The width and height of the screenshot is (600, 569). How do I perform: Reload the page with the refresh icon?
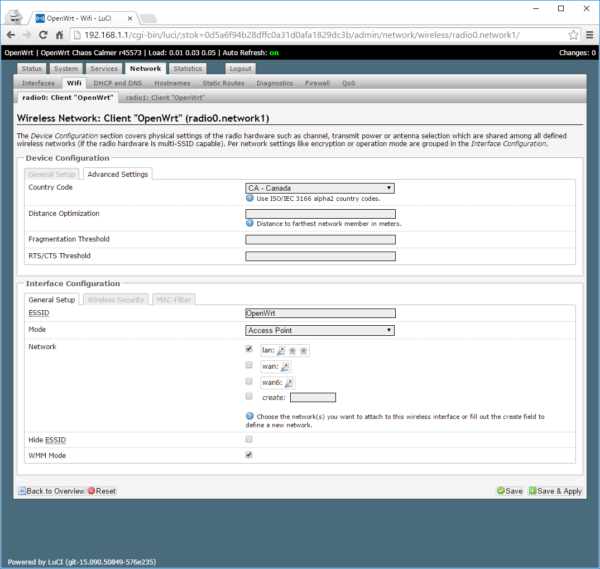pos(56,35)
